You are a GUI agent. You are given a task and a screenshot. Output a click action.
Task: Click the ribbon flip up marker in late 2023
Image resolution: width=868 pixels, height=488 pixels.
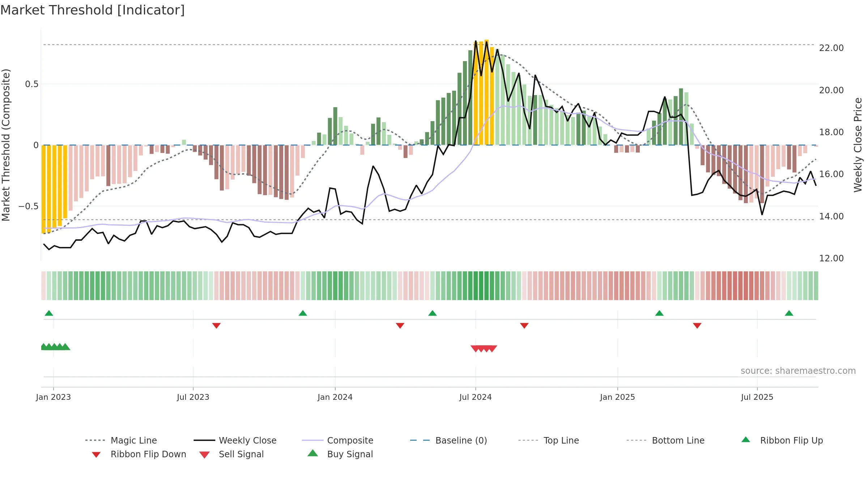303,313
